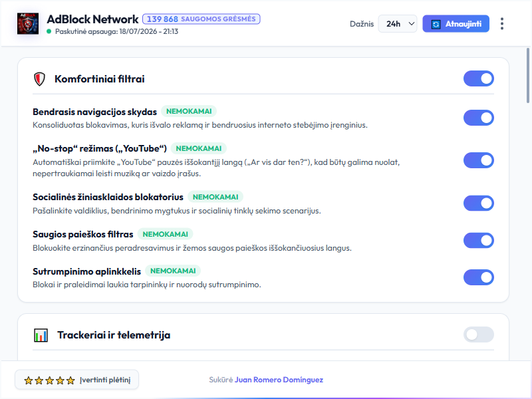The width and height of the screenshot is (532, 399).
Task: Click the description starting Blokuokite erzinančius
Action: pos(192,248)
